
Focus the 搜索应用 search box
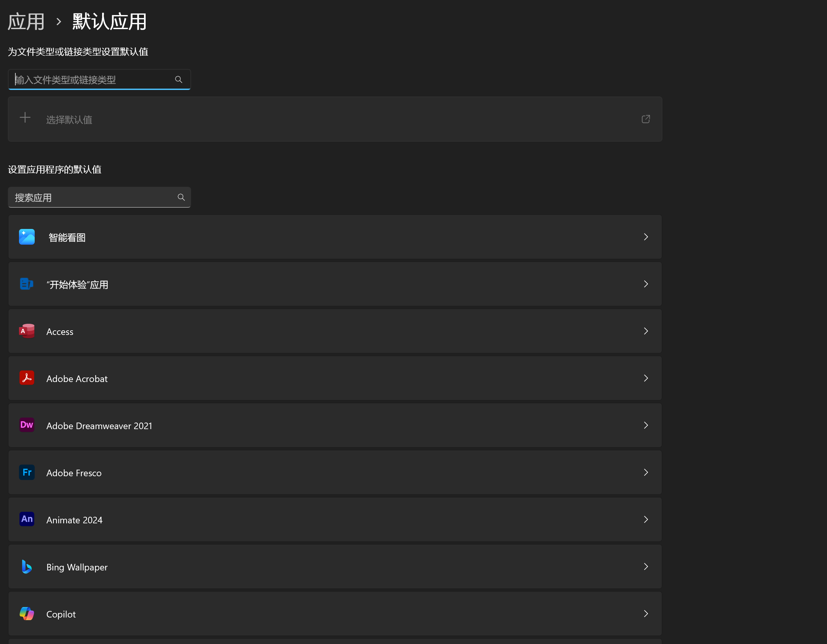[x=99, y=197]
